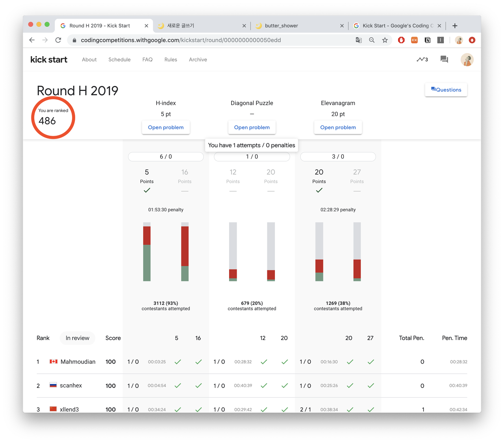Viewport: 504px width, 443px height.
Task: Close the Round H 2019 tab
Action: (146, 26)
